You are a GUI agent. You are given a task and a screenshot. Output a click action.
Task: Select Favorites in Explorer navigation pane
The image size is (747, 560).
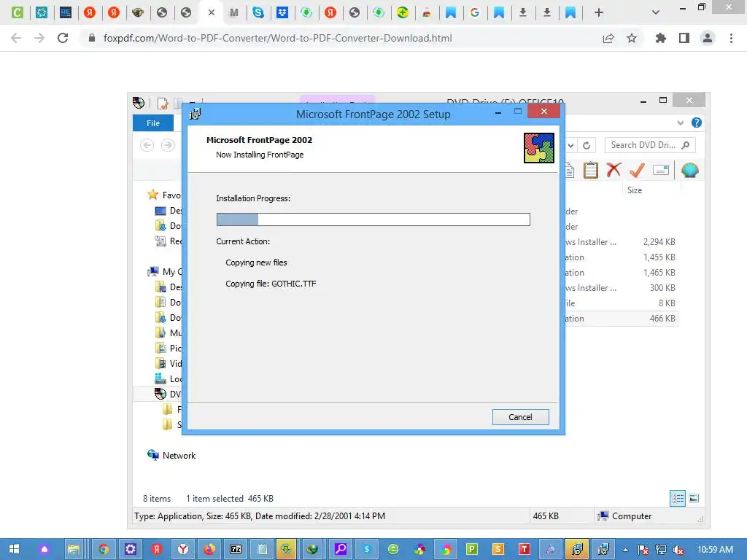(164, 195)
